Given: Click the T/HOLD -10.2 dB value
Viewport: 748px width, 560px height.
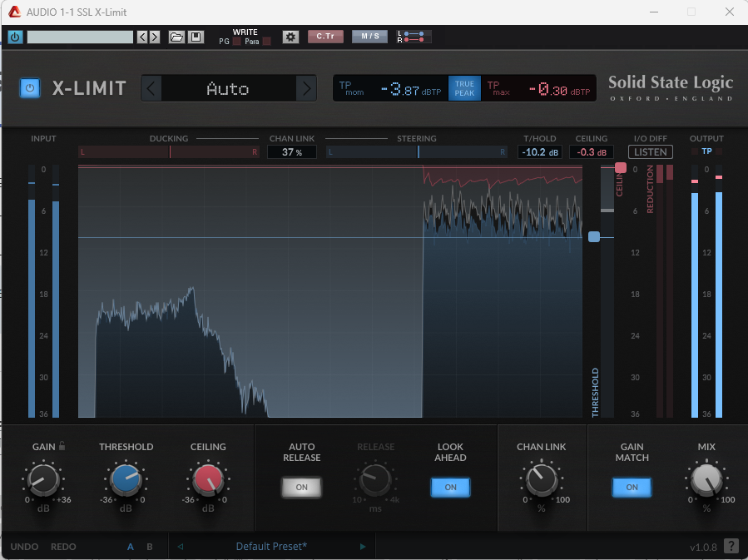Looking at the screenshot, I should 539,152.
